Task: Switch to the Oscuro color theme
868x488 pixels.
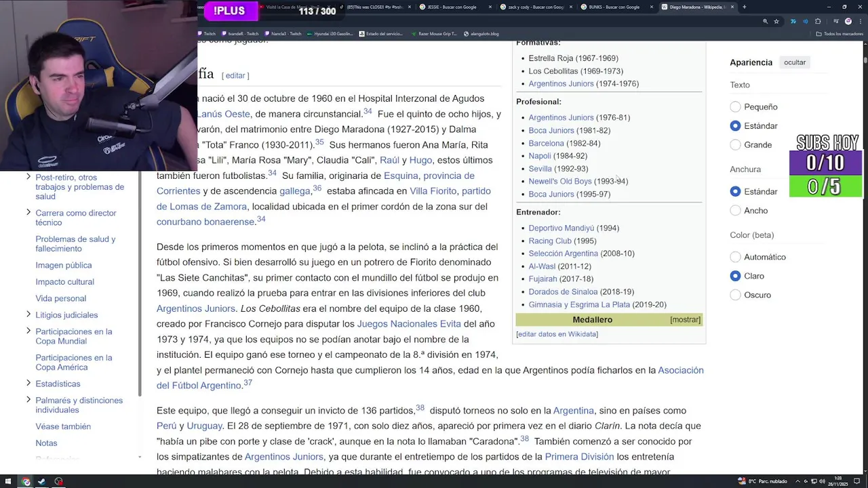Action: 735,295
